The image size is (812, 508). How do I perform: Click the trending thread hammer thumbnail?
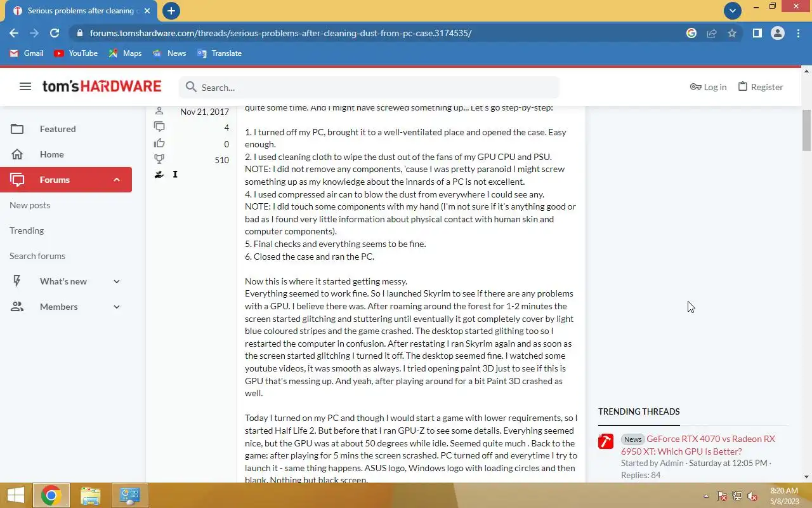pyautogui.click(x=606, y=441)
